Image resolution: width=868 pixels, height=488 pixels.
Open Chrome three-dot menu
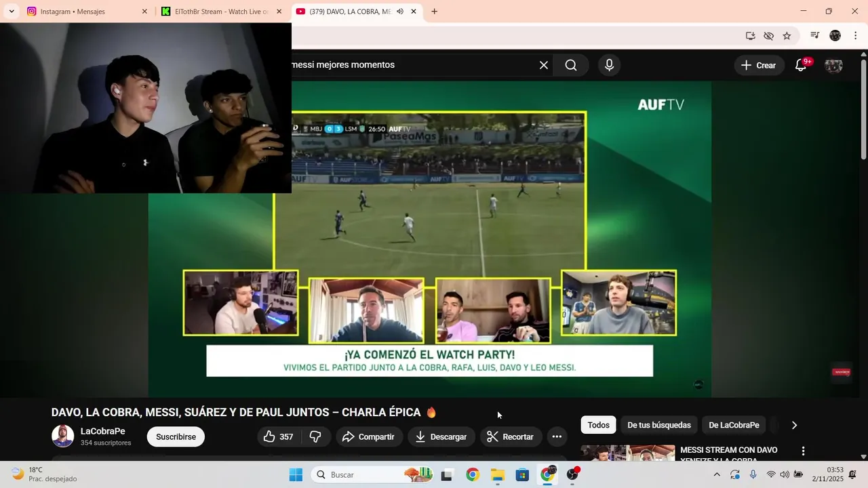click(x=854, y=36)
